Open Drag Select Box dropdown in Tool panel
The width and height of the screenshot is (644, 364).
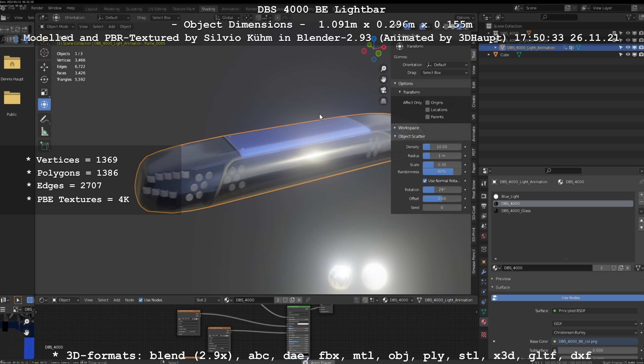click(x=444, y=73)
